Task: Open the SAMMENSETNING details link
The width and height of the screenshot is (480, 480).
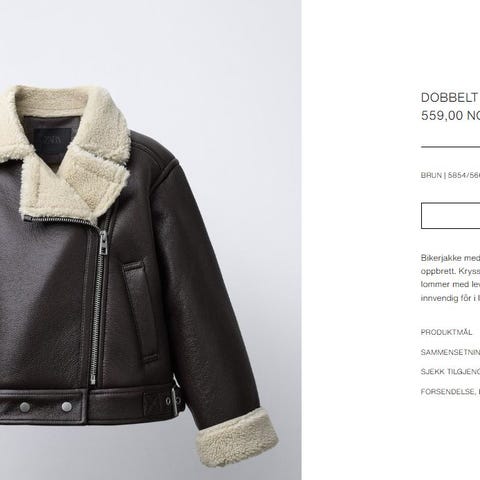Action: [x=450, y=352]
